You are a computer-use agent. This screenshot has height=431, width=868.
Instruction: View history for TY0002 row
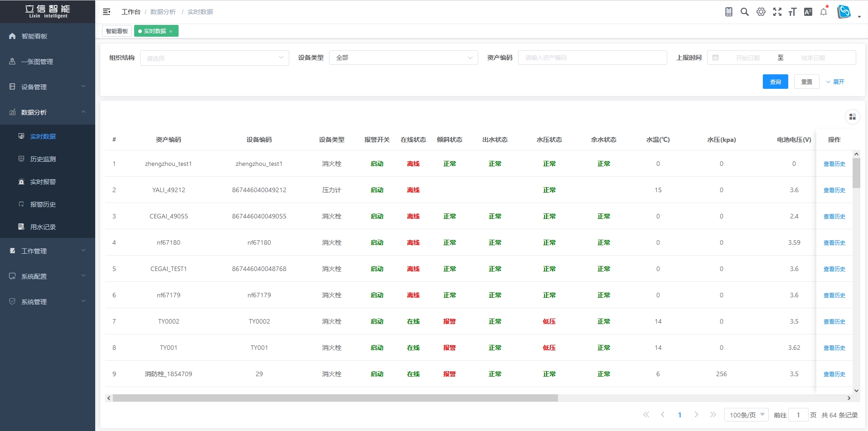click(834, 322)
